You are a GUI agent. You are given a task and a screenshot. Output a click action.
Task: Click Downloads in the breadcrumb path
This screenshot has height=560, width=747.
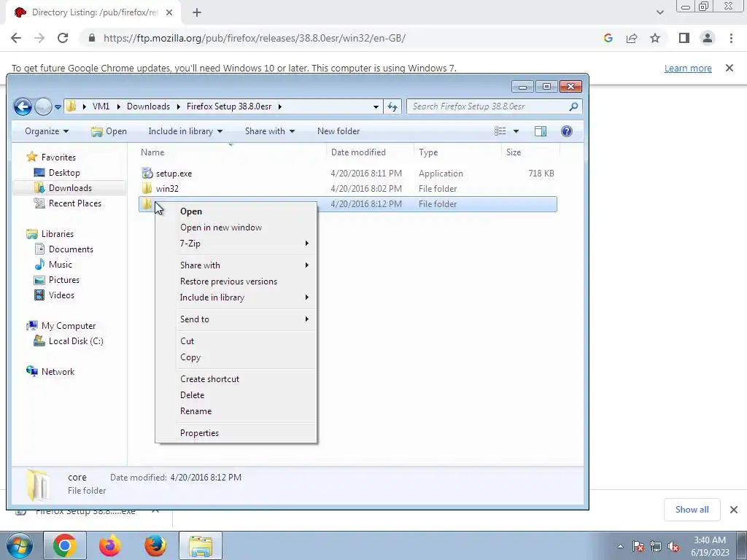[148, 106]
